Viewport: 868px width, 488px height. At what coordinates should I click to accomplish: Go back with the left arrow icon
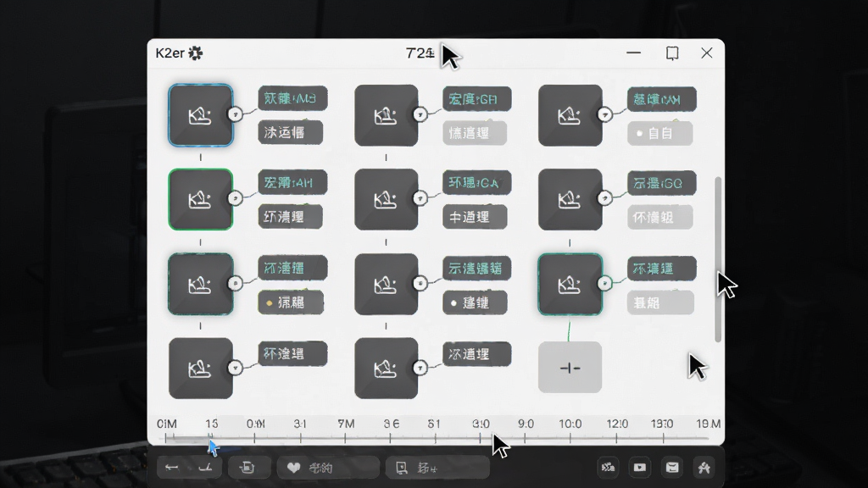(171, 468)
